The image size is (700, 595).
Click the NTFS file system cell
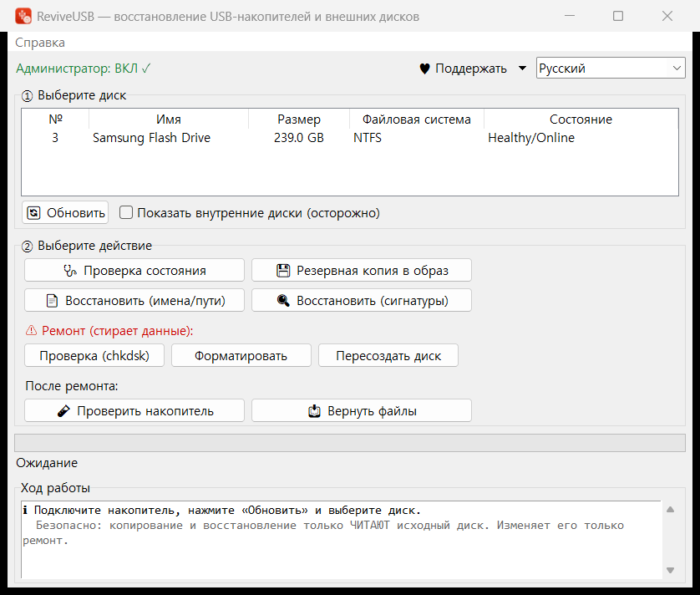click(368, 138)
